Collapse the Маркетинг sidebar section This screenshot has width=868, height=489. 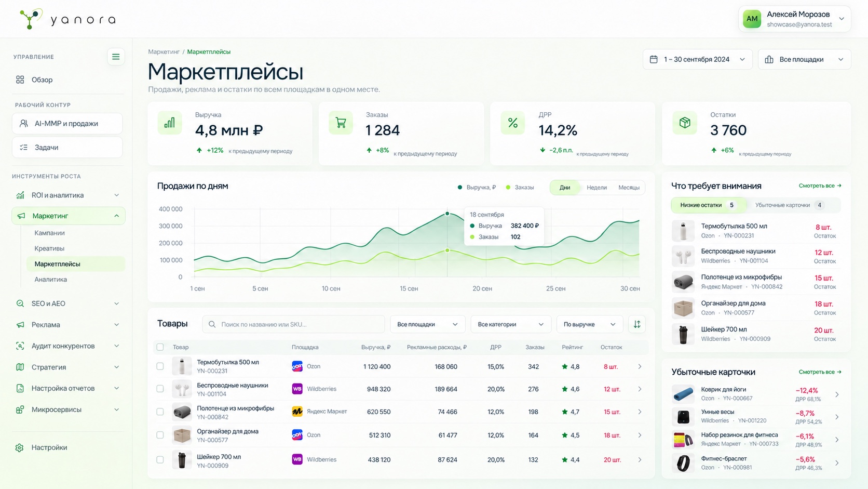click(x=68, y=216)
